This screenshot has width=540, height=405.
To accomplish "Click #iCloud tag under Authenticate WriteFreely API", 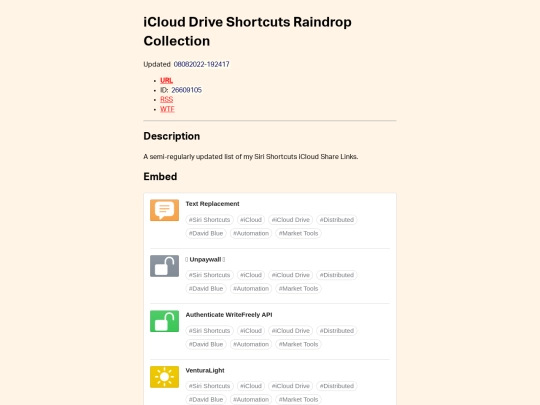I will (251, 331).
